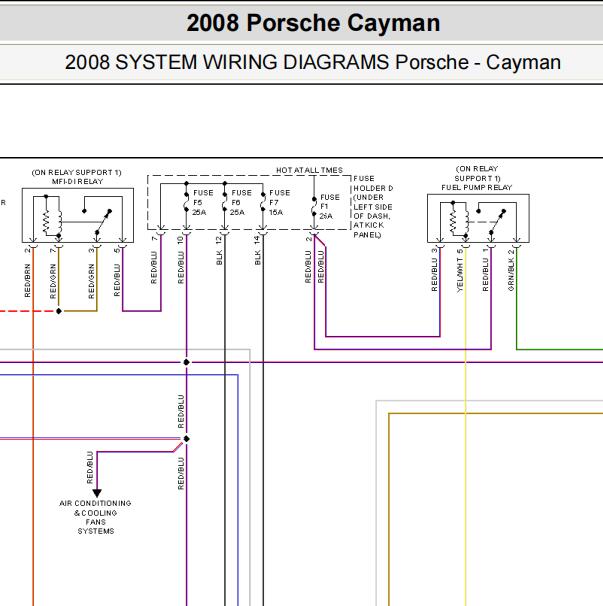Click the FUSE F7 label

pos(279,203)
